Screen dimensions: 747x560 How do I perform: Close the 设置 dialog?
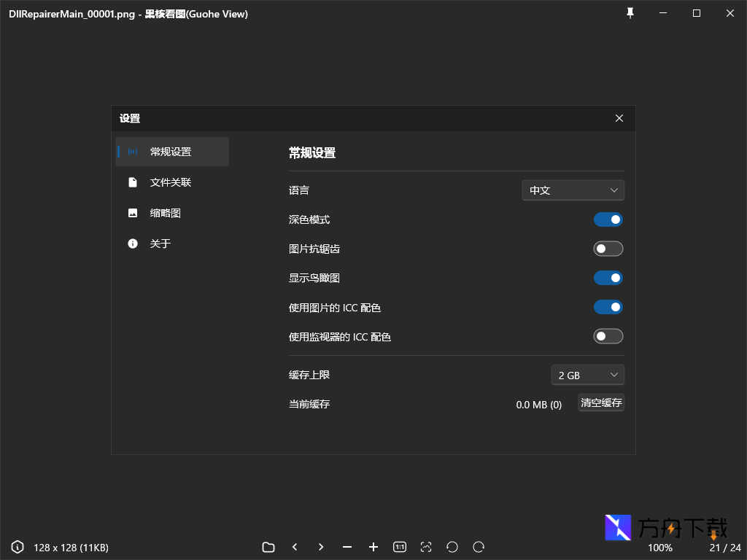(x=619, y=117)
